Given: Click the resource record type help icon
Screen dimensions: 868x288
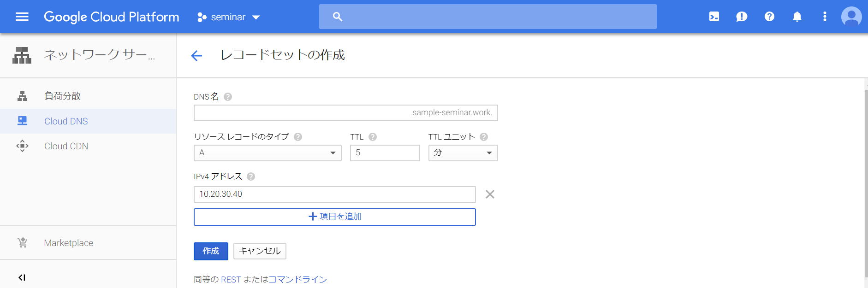Looking at the screenshot, I should tap(298, 137).
